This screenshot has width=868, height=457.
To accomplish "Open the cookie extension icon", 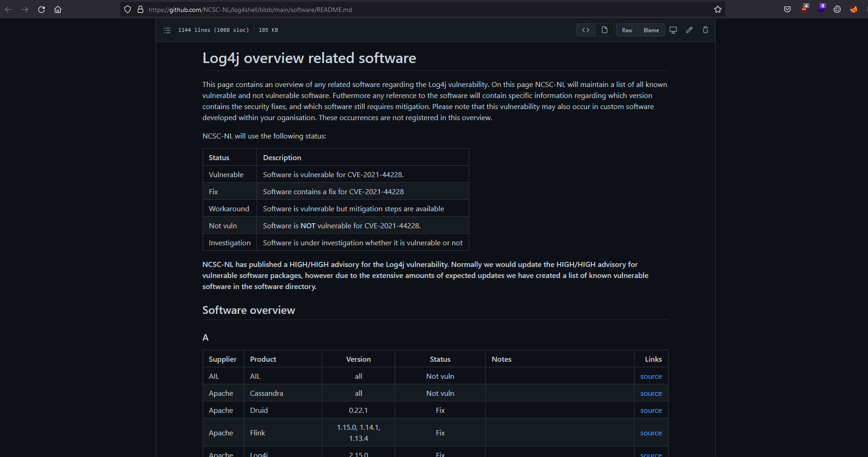I will [837, 9].
